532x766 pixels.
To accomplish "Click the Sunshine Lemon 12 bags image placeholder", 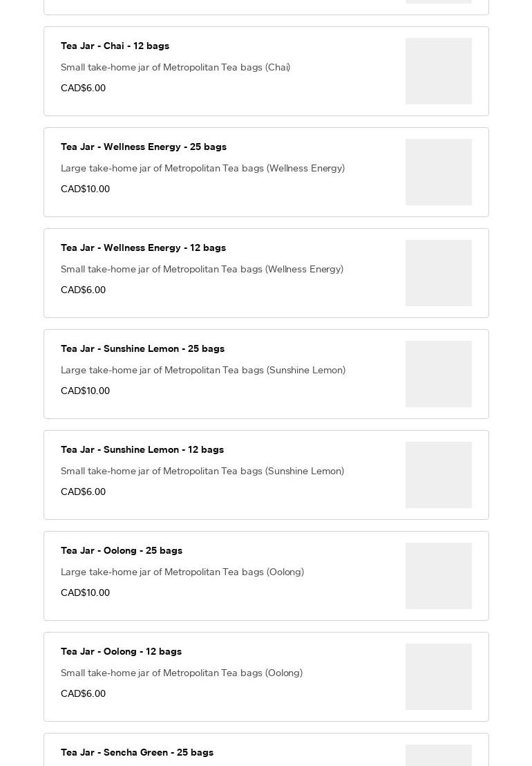I will (439, 475).
